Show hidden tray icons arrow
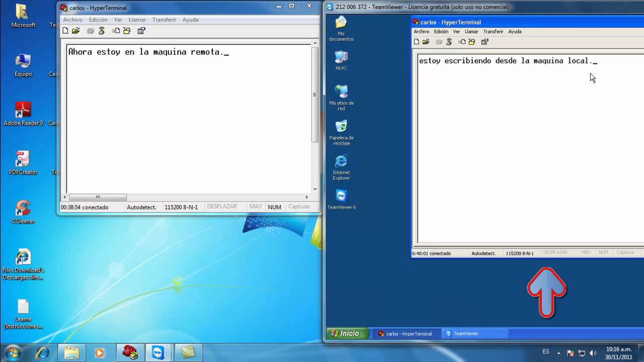Image resolution: width=644 pixels, height=362 pixels. 558,353
